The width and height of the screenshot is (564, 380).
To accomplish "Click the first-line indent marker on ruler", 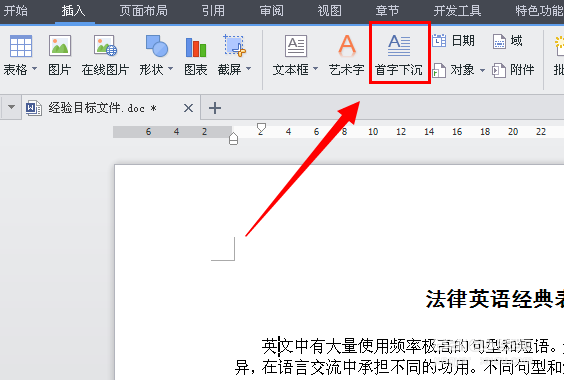I will 261,128.
